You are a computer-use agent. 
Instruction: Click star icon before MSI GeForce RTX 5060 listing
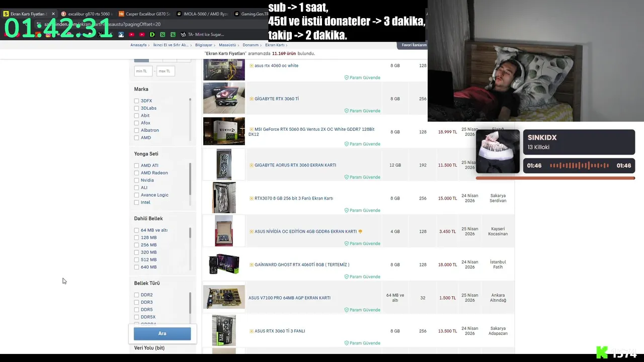pos(252,129)
